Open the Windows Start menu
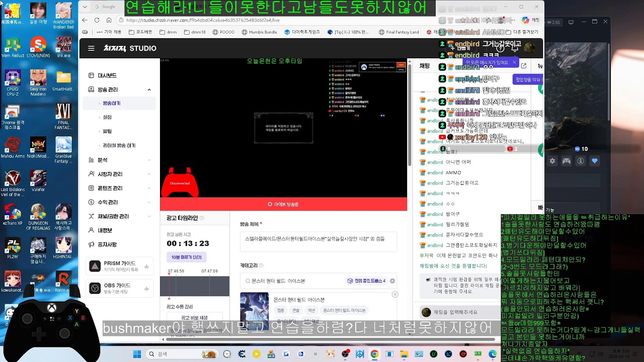The width and height of the screenshot is (644, 362). (x=137, y=354)
